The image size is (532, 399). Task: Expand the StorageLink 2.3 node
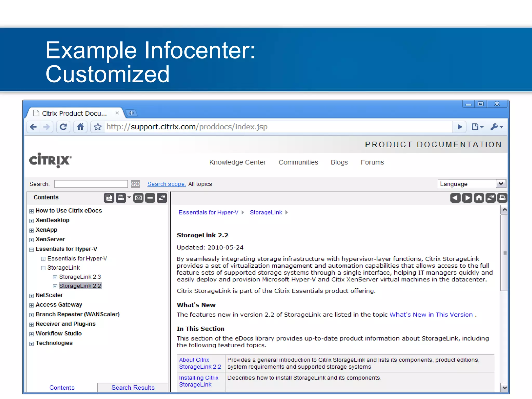55,277
